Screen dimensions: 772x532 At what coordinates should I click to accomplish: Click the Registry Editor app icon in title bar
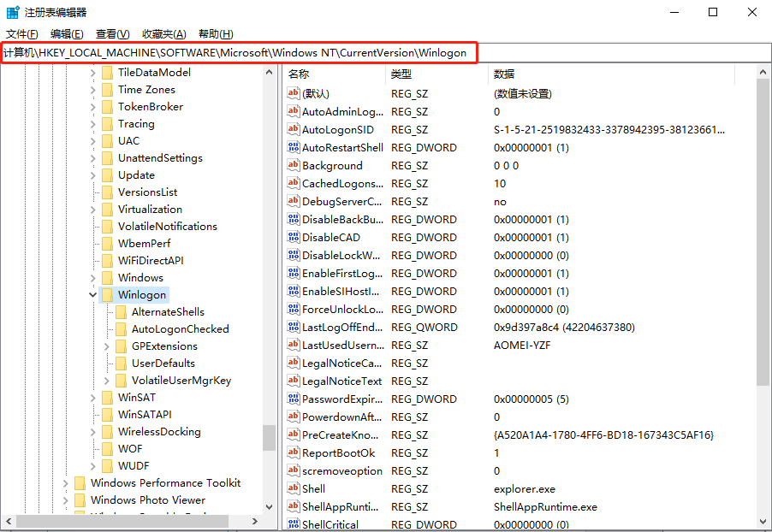(x=13, y=12)
